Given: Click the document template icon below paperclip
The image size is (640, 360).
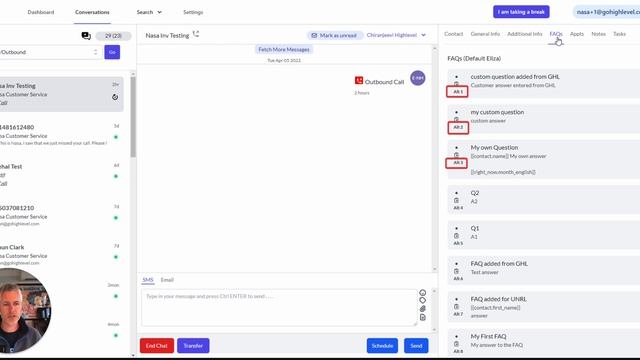Looking at the screenshot, I should [422, 317].
